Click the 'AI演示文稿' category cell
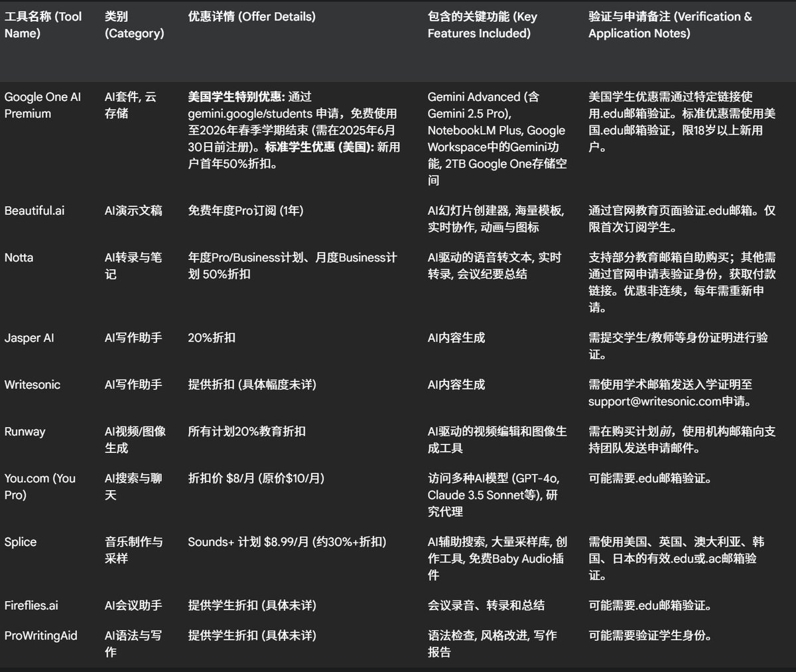This screenshot has height=672, width=796. coord(133,211)
